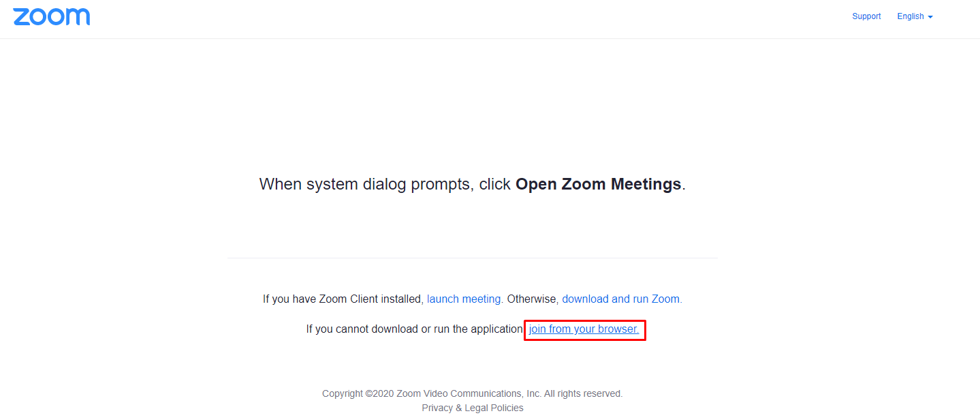Click the word 'Otherwise,' in instructions

pos(533,299)
